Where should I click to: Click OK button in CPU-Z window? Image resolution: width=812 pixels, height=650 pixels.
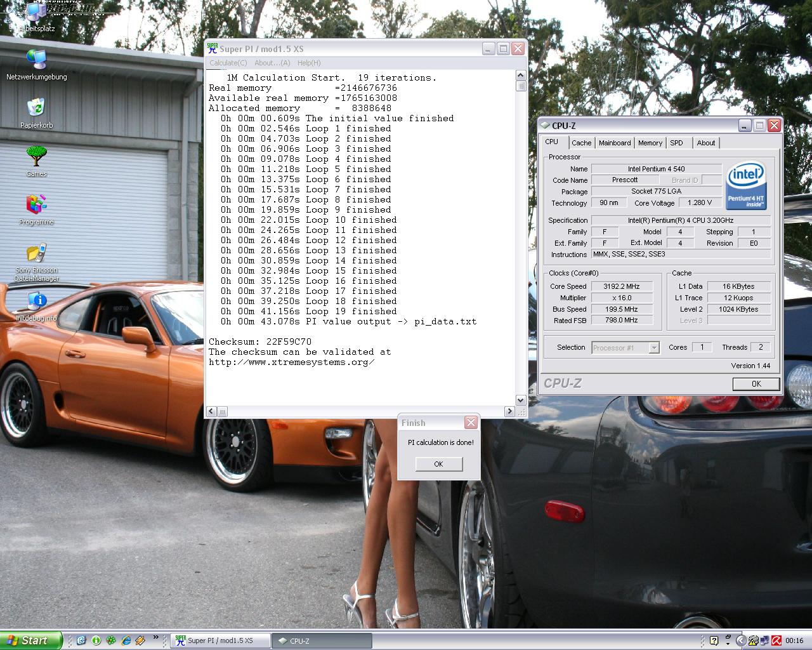756,384
